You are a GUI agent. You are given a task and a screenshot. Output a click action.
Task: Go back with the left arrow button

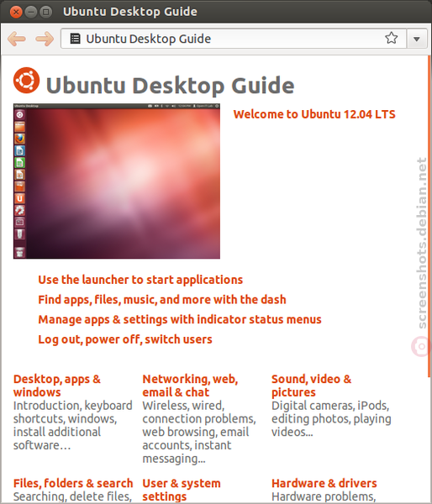tap(17, 39)
